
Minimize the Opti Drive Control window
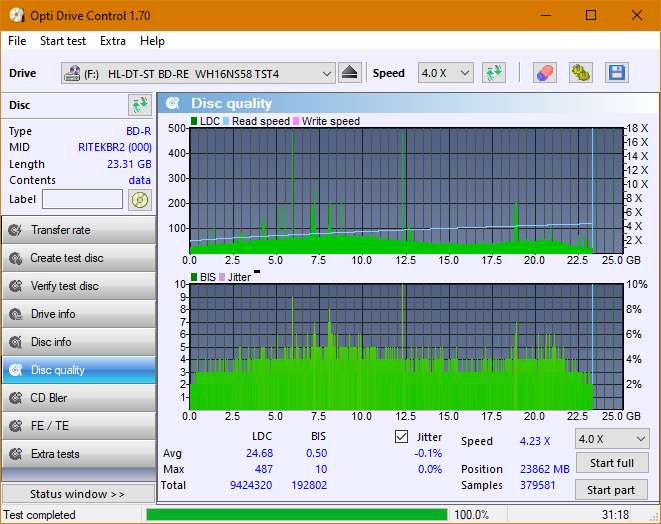click(x=546, y=16)
